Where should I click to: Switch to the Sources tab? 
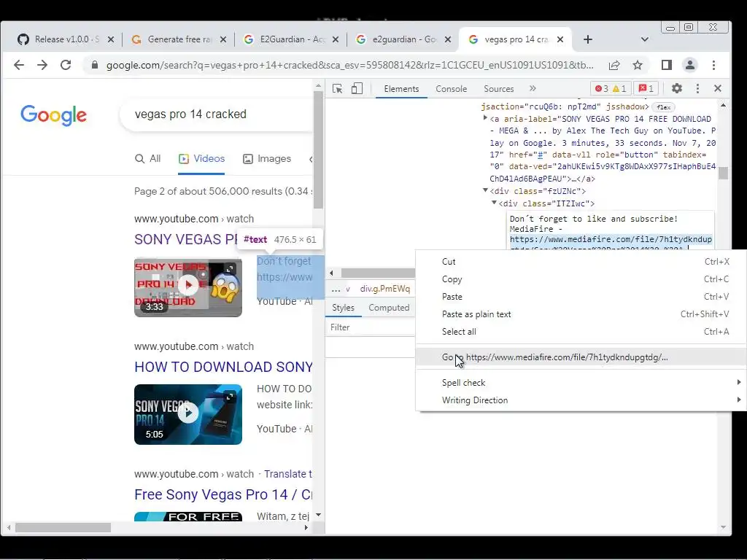[x=499, y=89]
